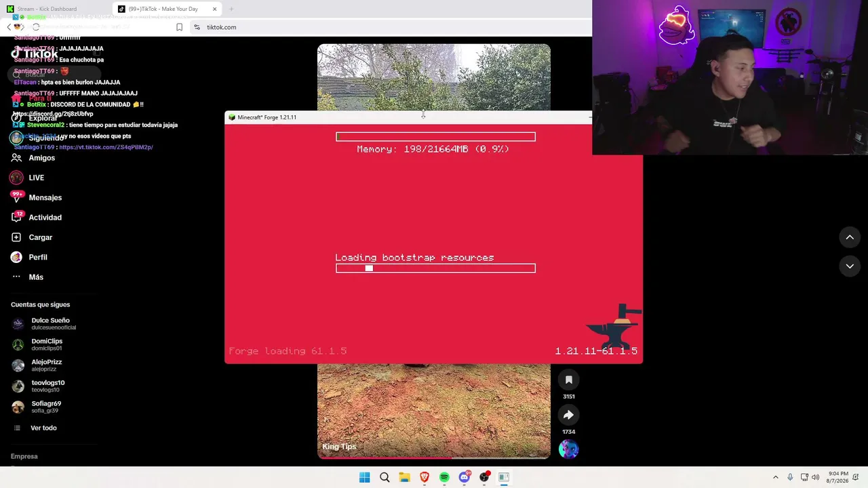Open the sound avatar below share button
Screen dimensions: 868x488
pos(569,449)
